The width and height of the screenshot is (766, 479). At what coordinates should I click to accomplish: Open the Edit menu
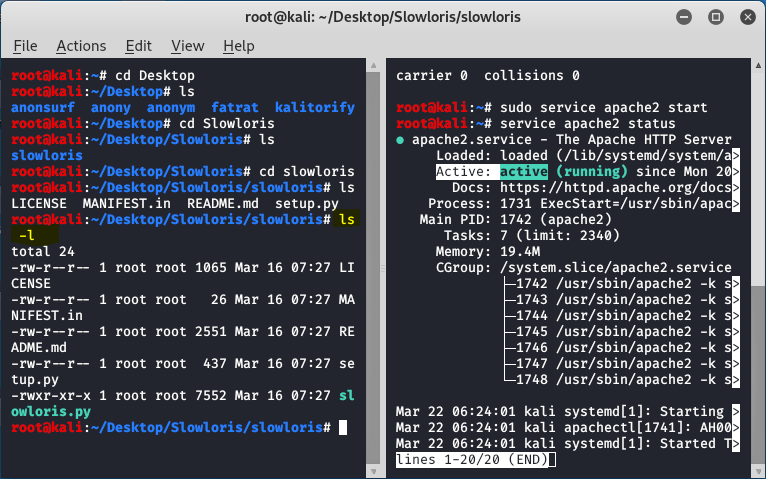(139, 46)
